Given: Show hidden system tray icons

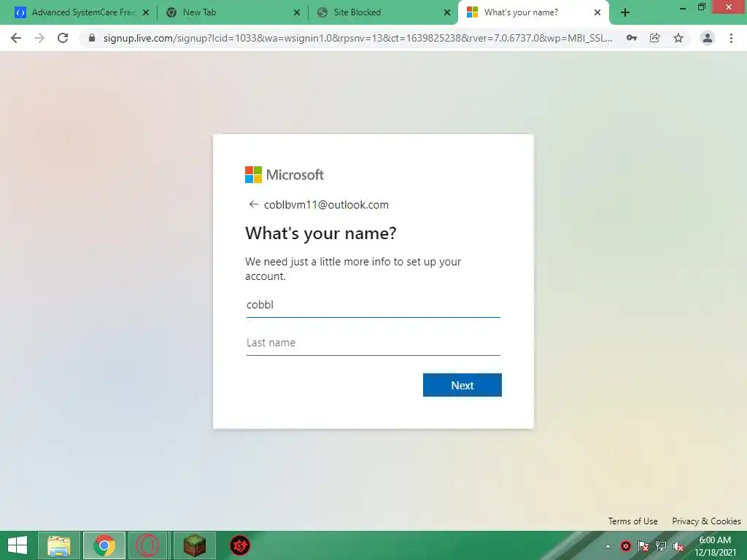Looking at the screenshot, I should [x=608, y=546].
